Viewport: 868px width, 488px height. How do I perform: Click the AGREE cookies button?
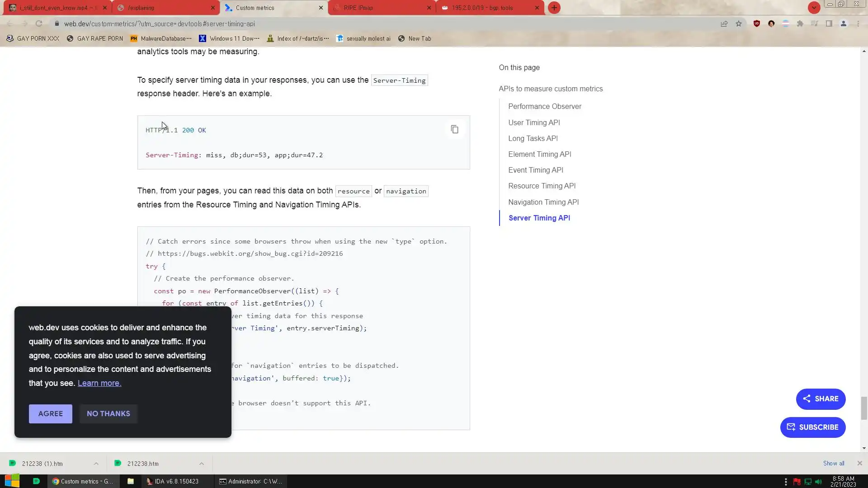50,414
